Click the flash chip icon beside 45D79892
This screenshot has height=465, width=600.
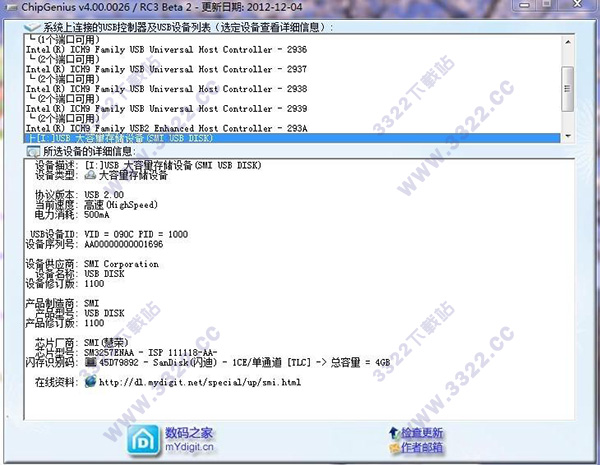[90, 362]
